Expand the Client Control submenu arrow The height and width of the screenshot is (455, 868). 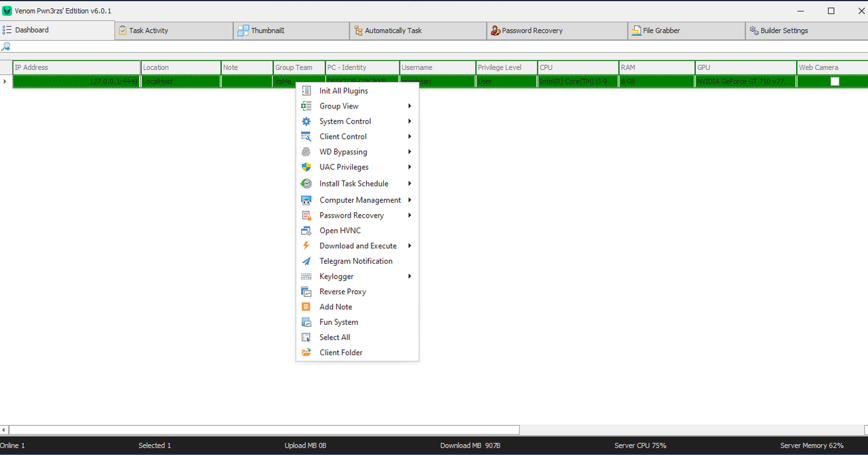410,137
